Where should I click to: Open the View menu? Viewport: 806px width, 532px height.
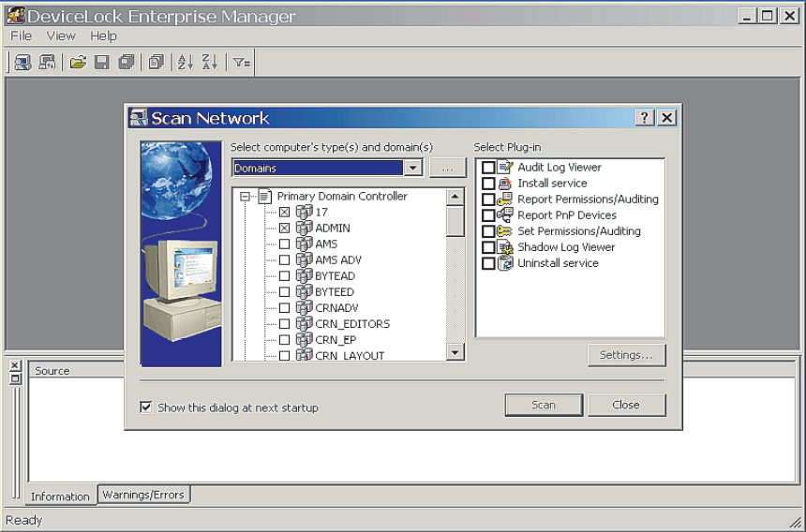[61, 36]
